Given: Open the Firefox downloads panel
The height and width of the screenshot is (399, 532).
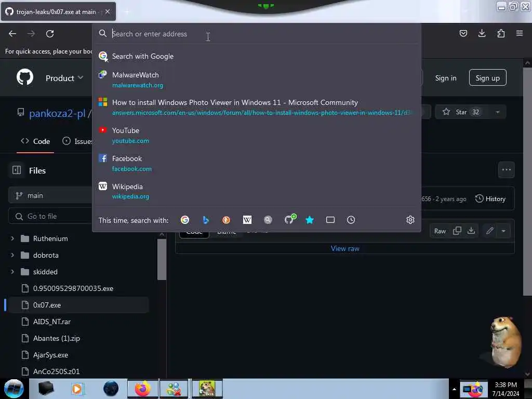Looking at the screenshot, I should (482, 33).
